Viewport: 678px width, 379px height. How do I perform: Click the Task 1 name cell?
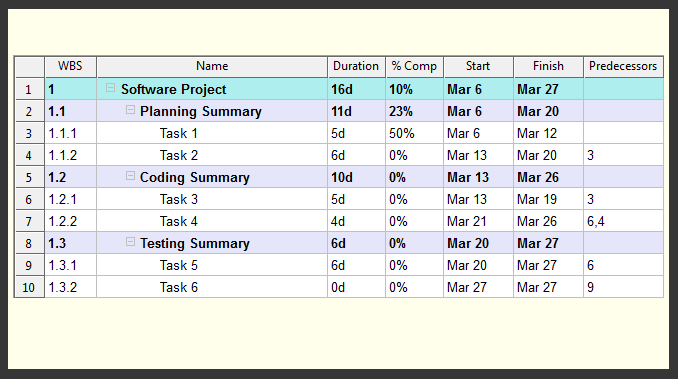[x=212, y=133]
